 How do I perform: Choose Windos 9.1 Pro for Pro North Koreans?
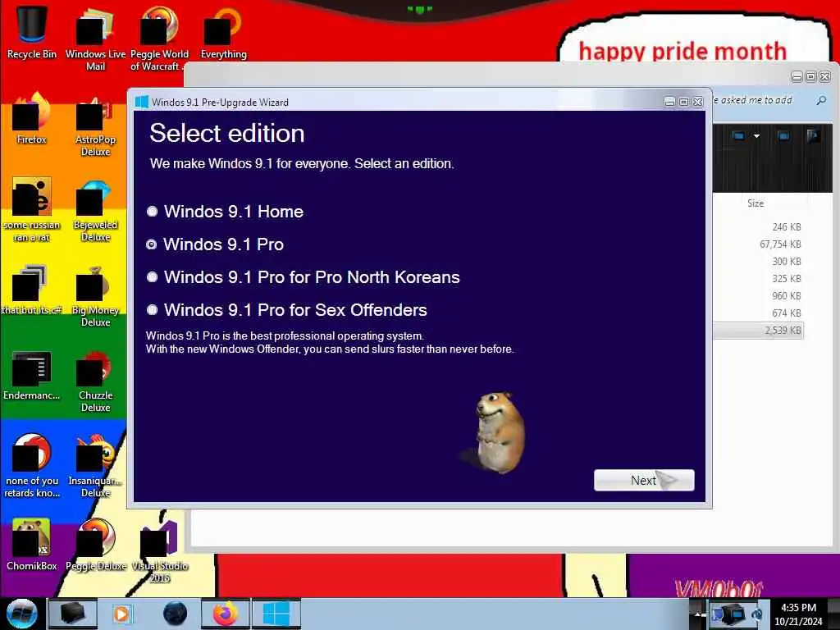(152, 277)
